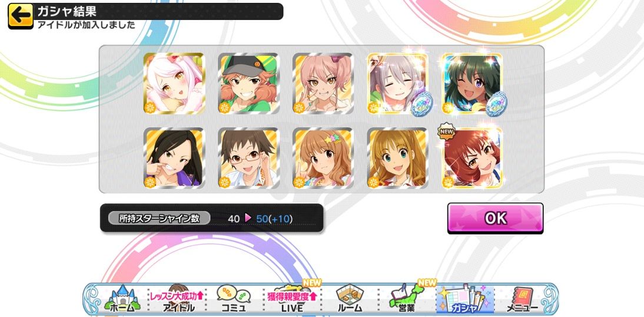Open the アイドル menu item
The height and width of the screenshot is (317, 644).
[x=178, y=299]
